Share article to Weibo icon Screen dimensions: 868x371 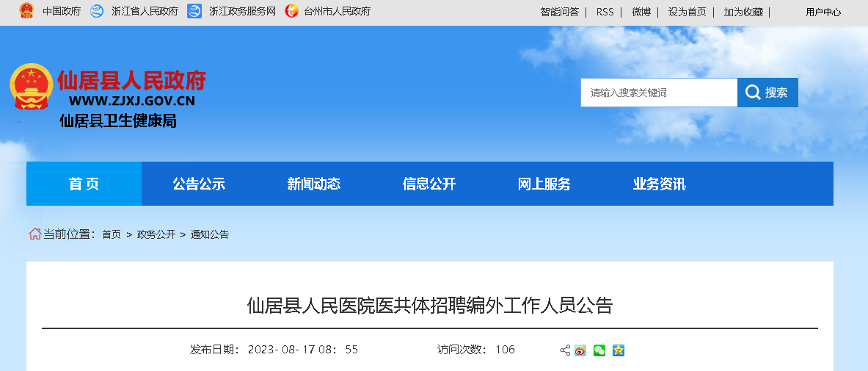tap(580, 350)
